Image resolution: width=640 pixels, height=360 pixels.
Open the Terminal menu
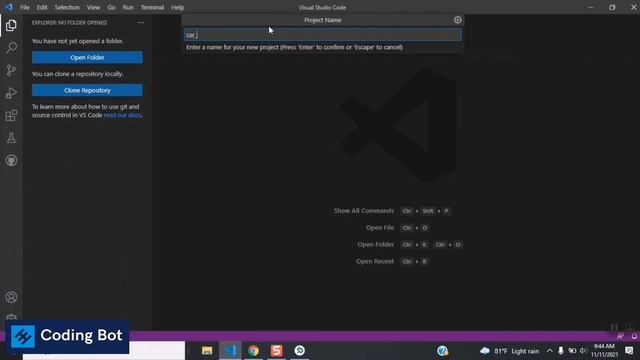(152, 7)
